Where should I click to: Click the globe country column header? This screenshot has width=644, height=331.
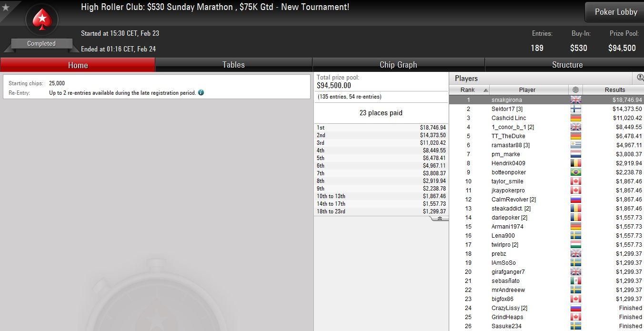[575, 90]
